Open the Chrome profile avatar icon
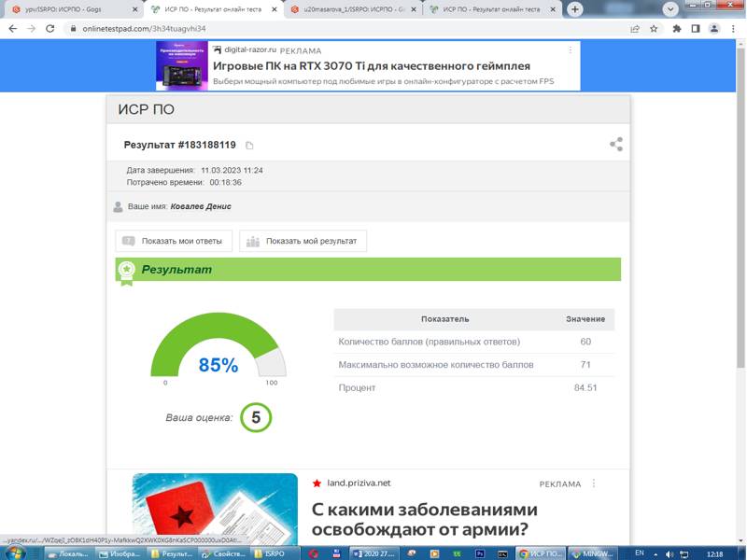Viewport: 747px width, 560px height. [x=713, y=29]
